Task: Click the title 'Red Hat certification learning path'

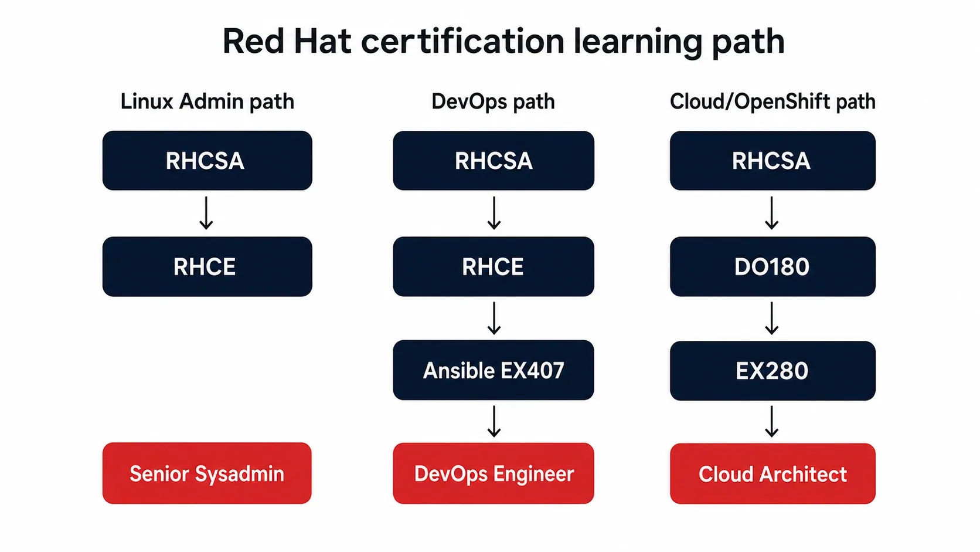Action: click(503, 42)
